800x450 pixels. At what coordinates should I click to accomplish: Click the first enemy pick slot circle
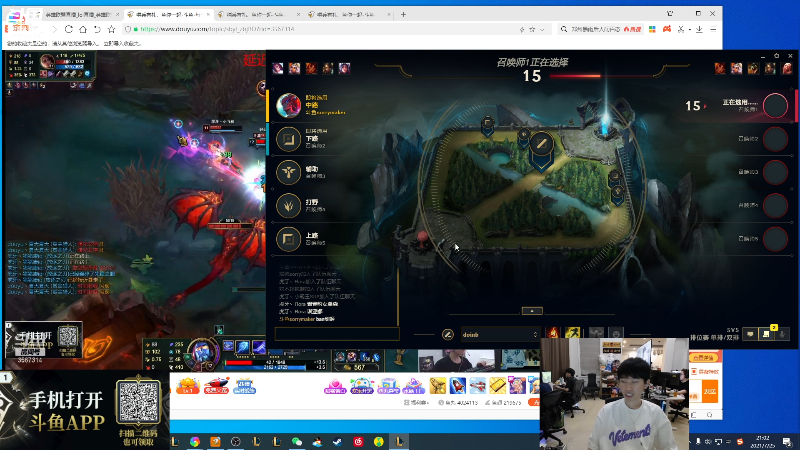775,106
